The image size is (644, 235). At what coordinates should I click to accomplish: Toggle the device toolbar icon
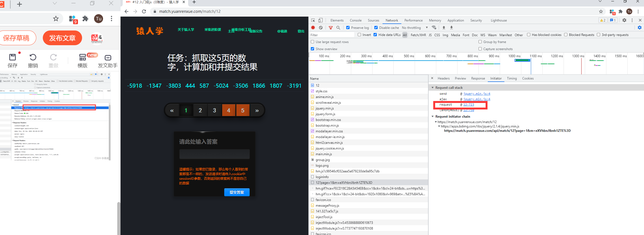(320, 20)
